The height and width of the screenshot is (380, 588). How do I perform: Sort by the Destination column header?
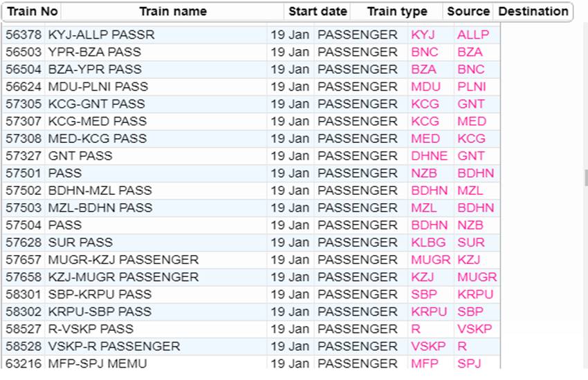pos(533,12)
